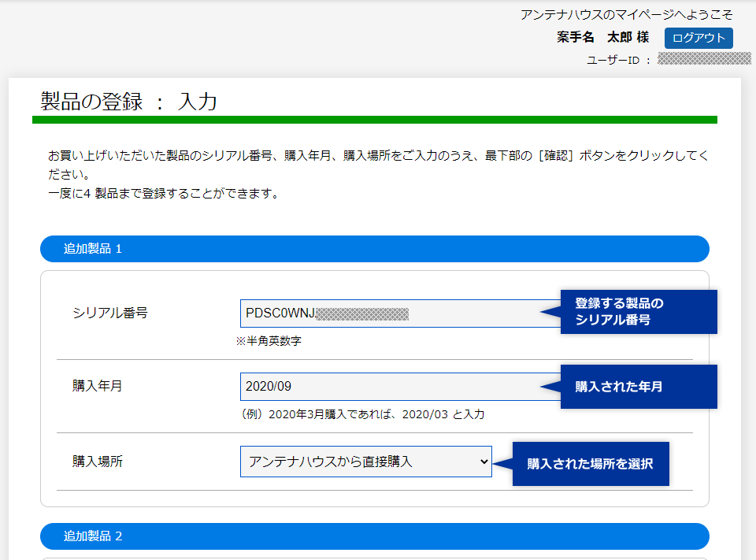Click the アンテナハウスのマイページへようこそ welcome text
The width and height of the screenshot is (756, 560).
coord(627,15)
